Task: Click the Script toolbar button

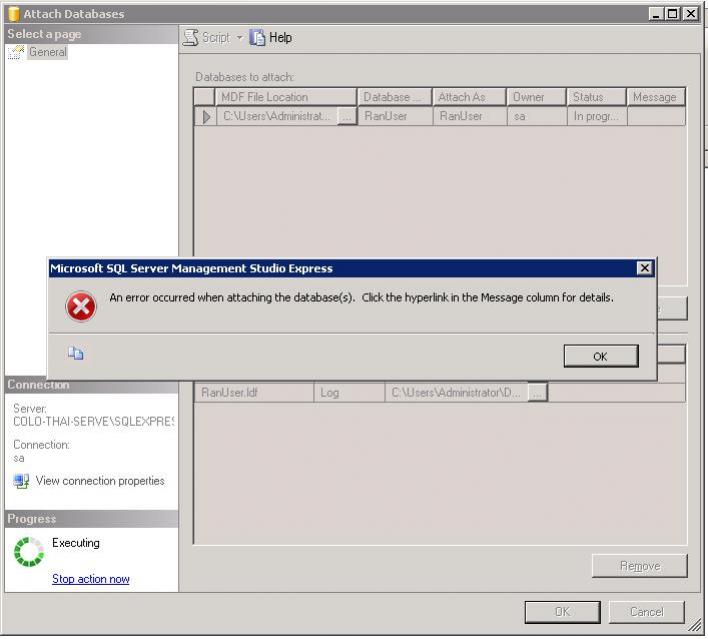Action: [207, 37]
